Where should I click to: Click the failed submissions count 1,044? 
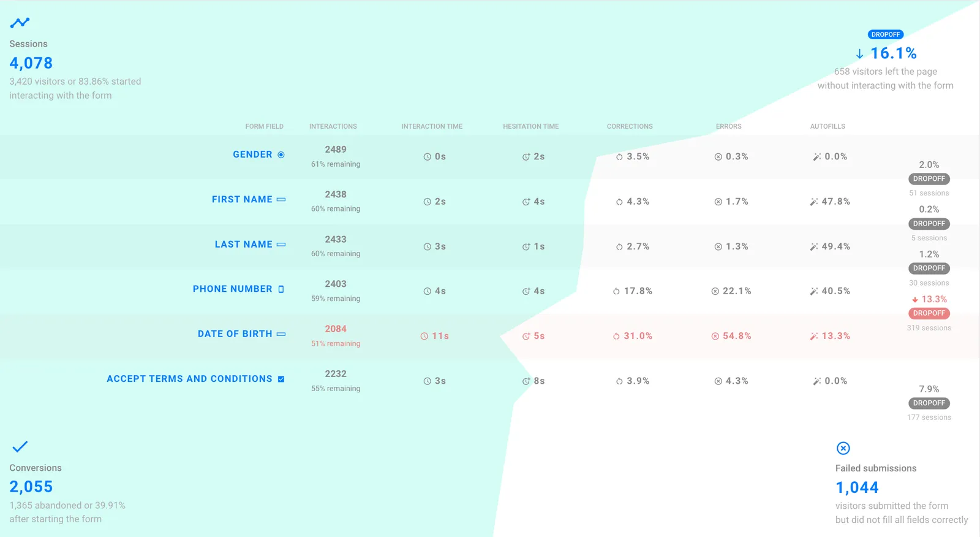point(858,487)
